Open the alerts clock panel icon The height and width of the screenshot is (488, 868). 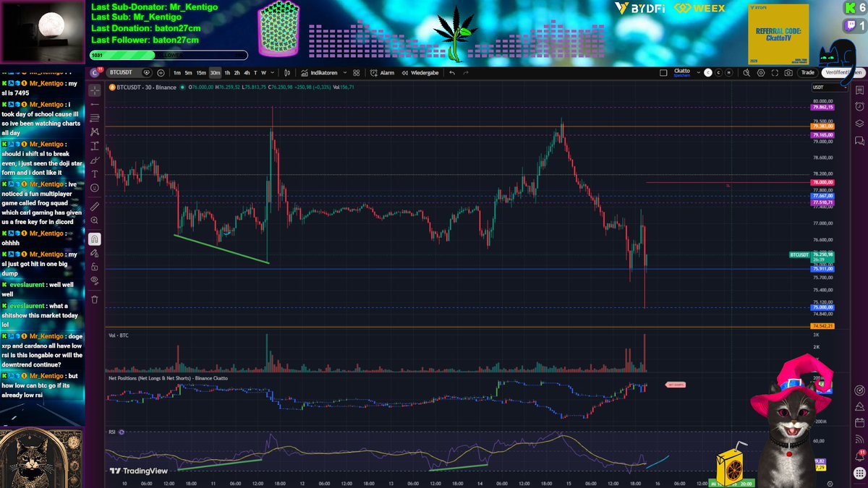[x=859, y=106]
